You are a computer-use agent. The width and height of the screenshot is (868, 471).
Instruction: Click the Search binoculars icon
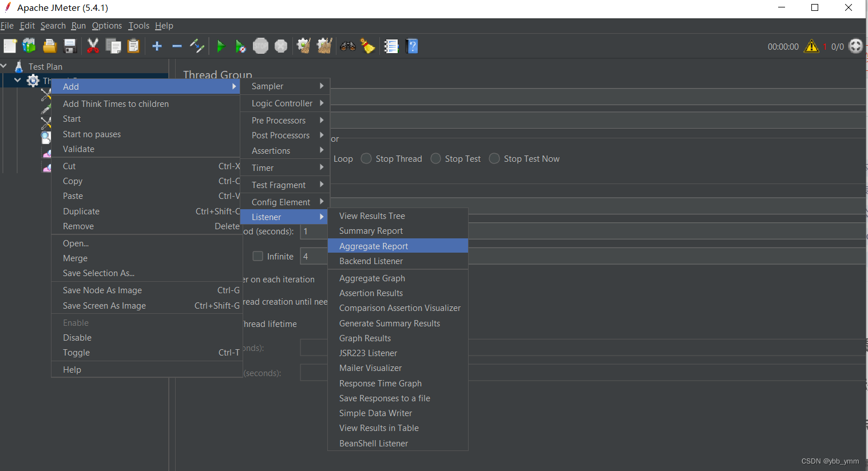pyautogui.click(x=348, y=46)
